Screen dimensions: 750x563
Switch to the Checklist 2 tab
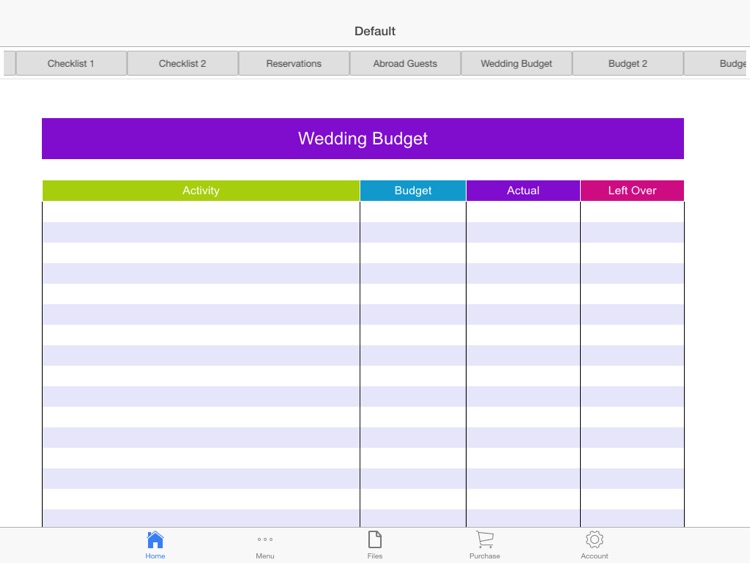[x=183, y=63]
